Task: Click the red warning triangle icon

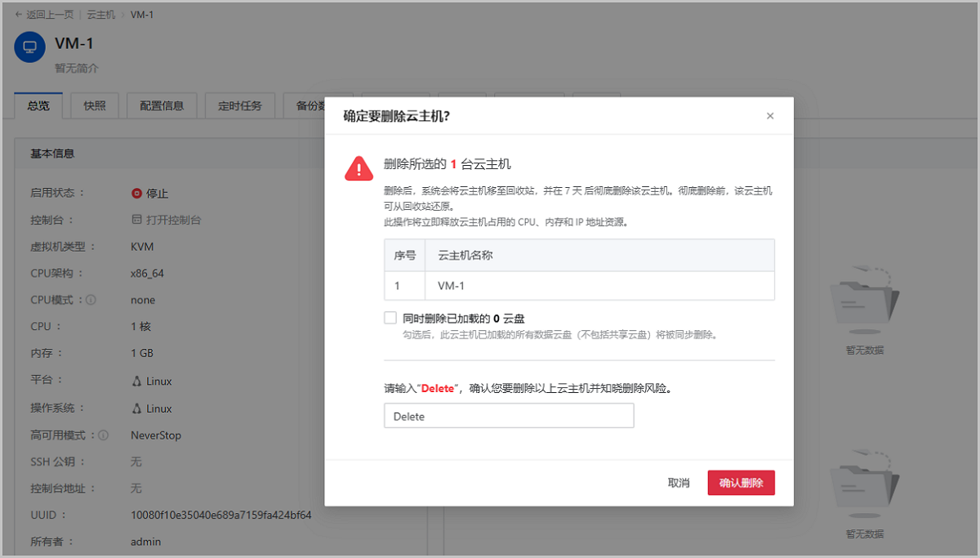Action: (359, 167)
